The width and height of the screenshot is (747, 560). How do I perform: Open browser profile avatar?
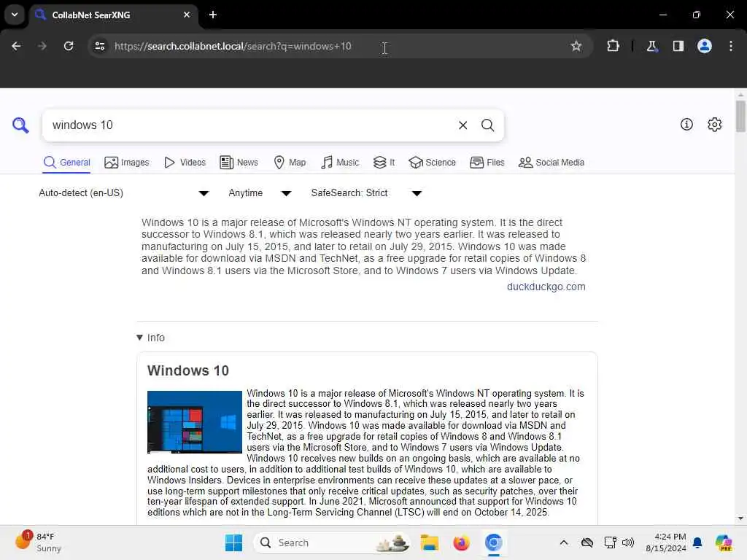click(705, 46)
